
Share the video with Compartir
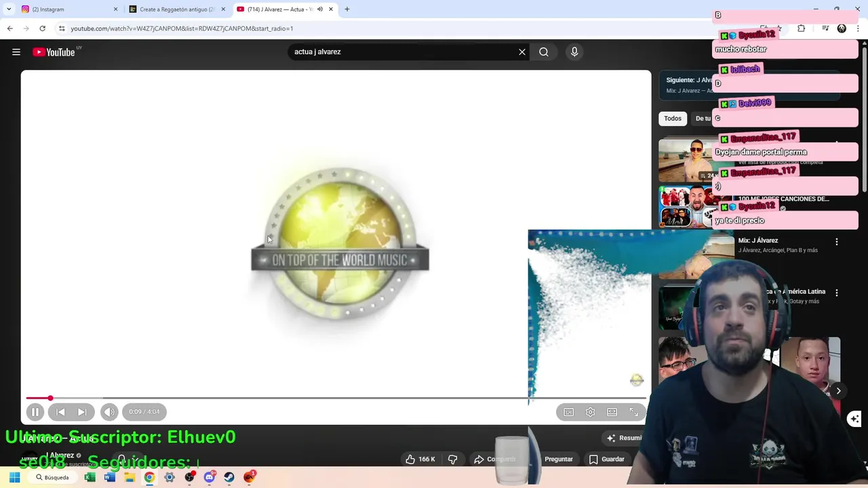point(496,459)
